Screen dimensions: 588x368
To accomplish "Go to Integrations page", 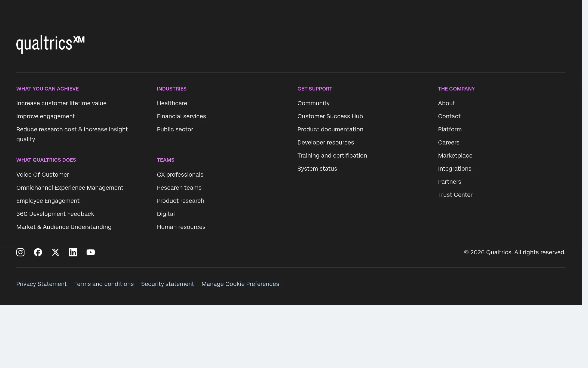I will [x=455, y=169].
